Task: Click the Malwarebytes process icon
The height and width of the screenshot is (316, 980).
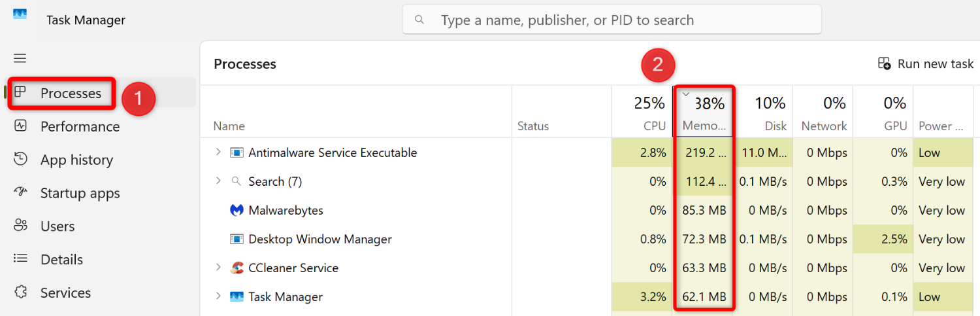Action: [237, 210]
